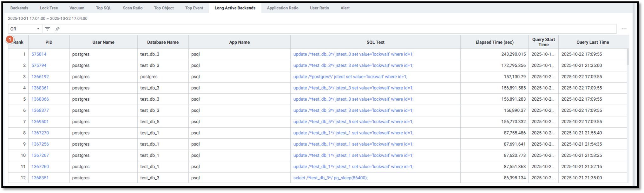
Task: Click the red number 1 badge
Action: [10, 39]
